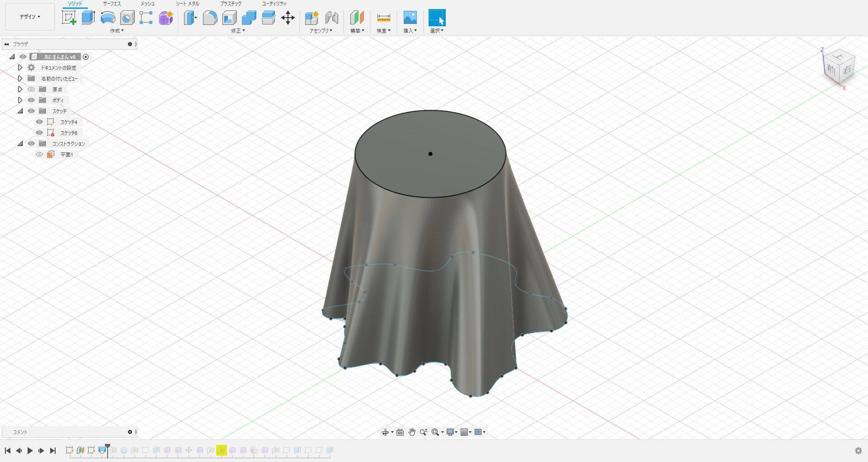
Task: Open timeline settings gear
Action: pos(858,451)
